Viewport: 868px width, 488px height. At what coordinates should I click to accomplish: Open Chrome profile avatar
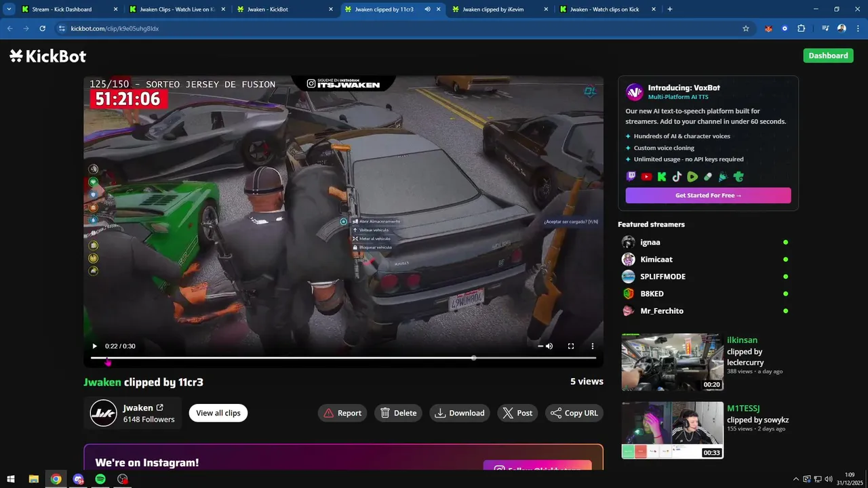coord(842,28)
